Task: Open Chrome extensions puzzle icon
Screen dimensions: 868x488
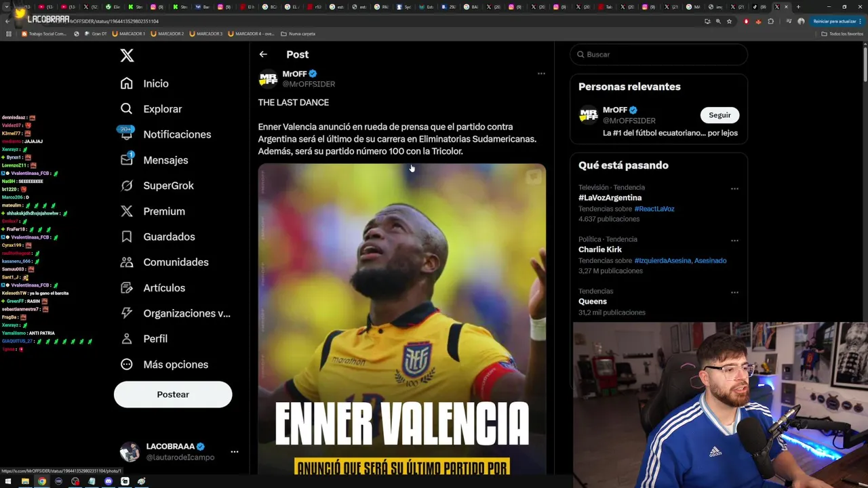Action: [770, 21]
